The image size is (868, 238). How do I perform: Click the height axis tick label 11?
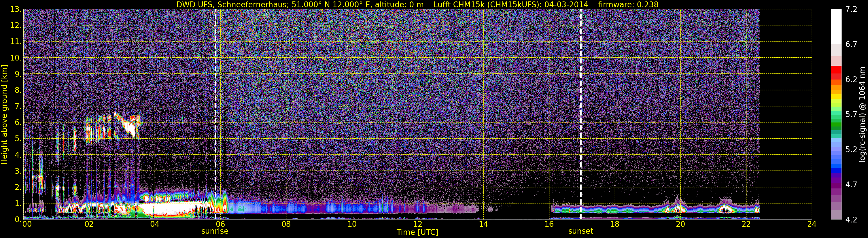coord(16,42)
